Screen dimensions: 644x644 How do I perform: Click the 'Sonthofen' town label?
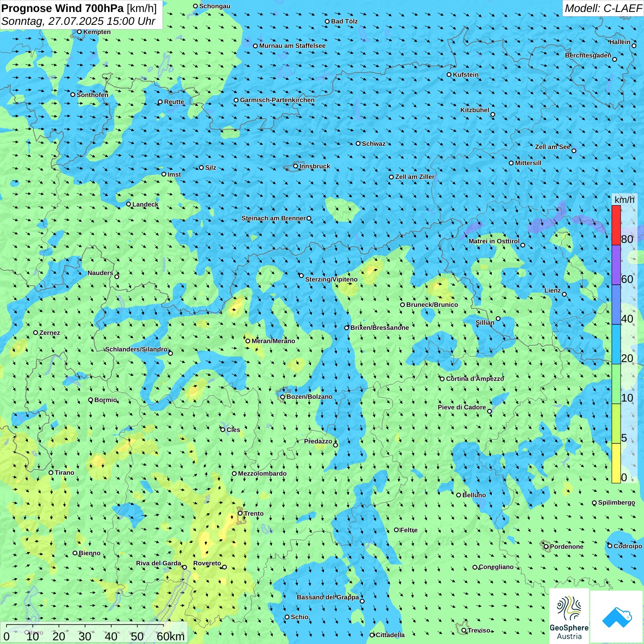[92, 95]
